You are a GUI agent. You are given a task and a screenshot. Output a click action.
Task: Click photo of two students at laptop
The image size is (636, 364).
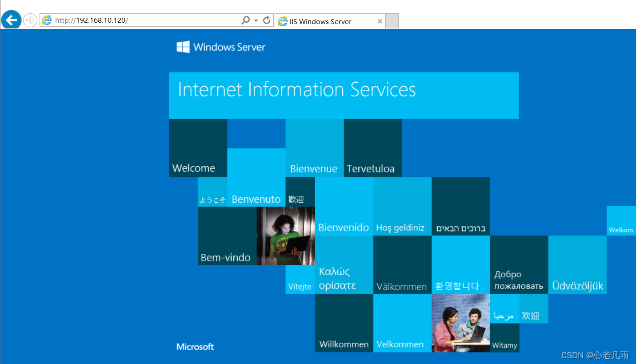pyautogui.click(x=461, y=323)
